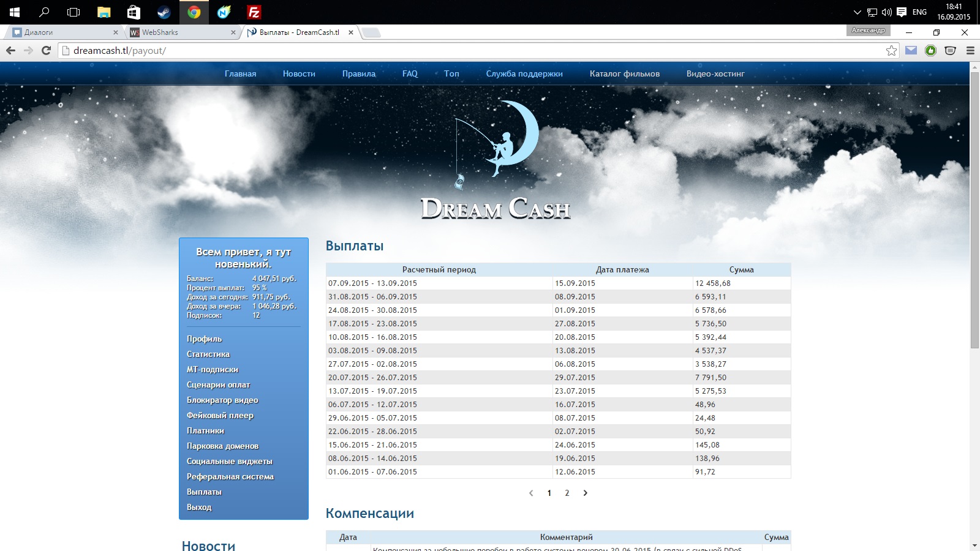The image size is (980, 551).
Task: Close the WebSharks tab
Action: click(x=233, y=32)
